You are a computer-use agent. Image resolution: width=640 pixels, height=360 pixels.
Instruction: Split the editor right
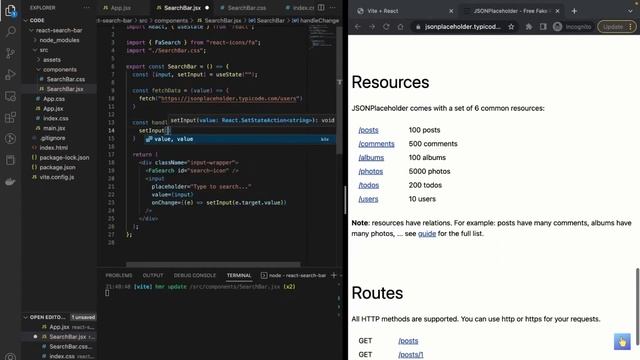pos(321,7)
